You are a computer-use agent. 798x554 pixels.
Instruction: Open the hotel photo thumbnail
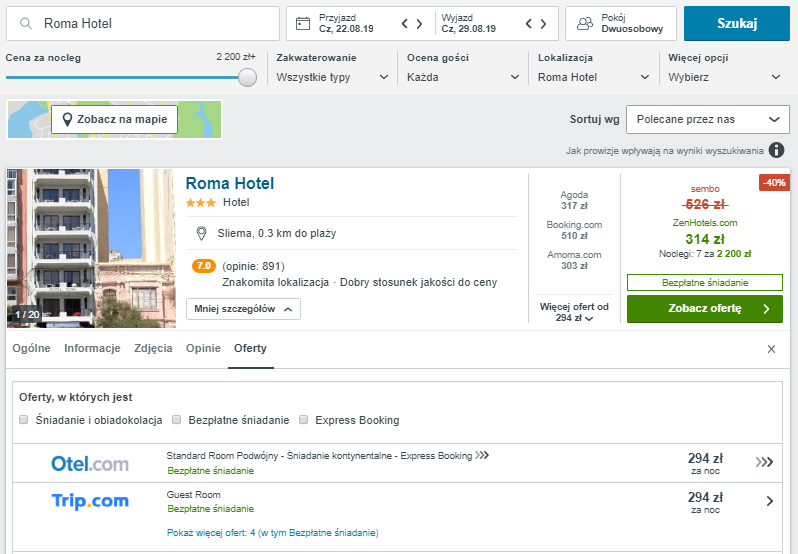pos(92,248)
